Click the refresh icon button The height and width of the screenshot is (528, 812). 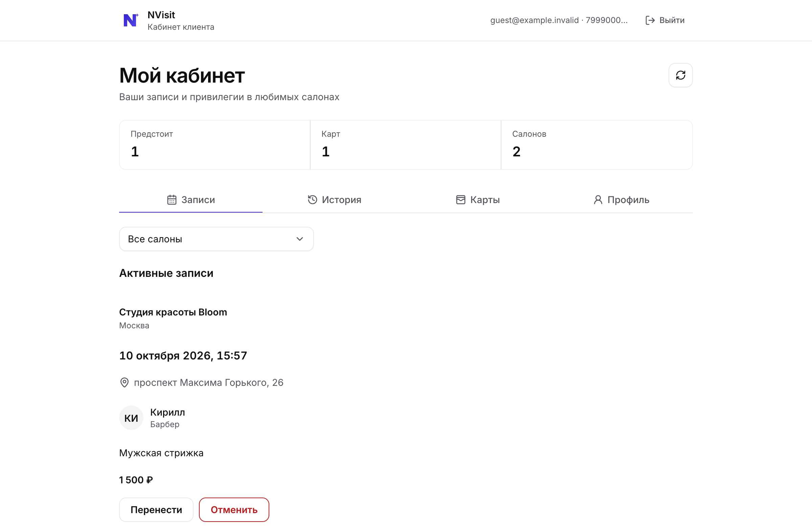click(x=680, y=75)
